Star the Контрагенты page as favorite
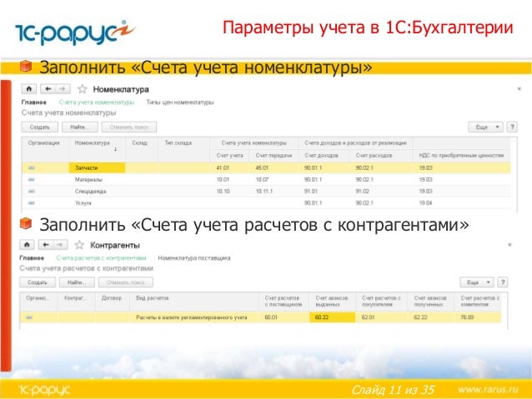This screenshot has width=532, height=399. point(79,245)
